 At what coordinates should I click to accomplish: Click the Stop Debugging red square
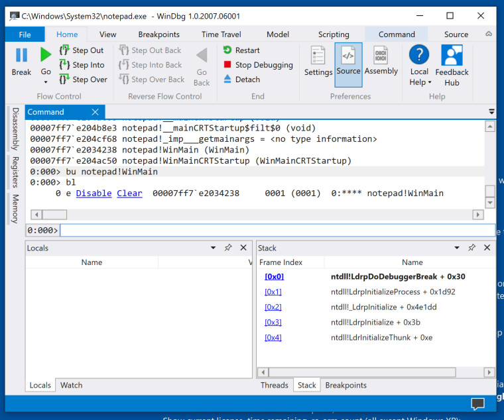tap(227, 65)
